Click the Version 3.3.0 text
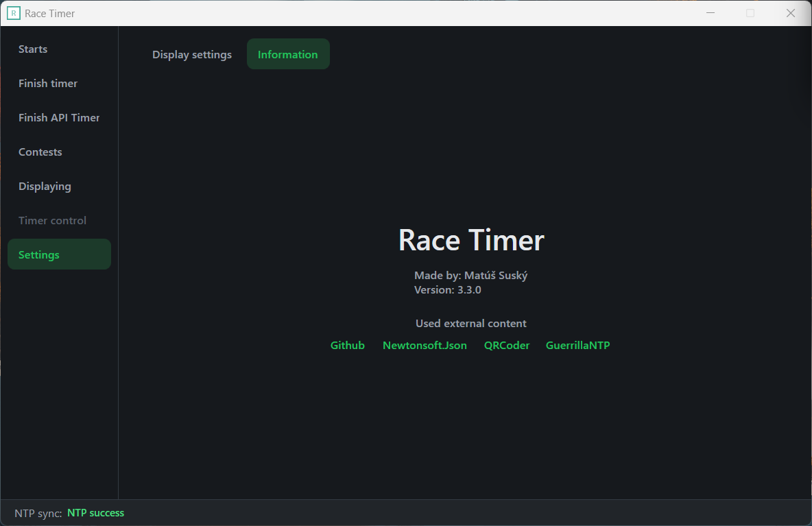The height and width of the screenshot is (526, 812). 447,290
